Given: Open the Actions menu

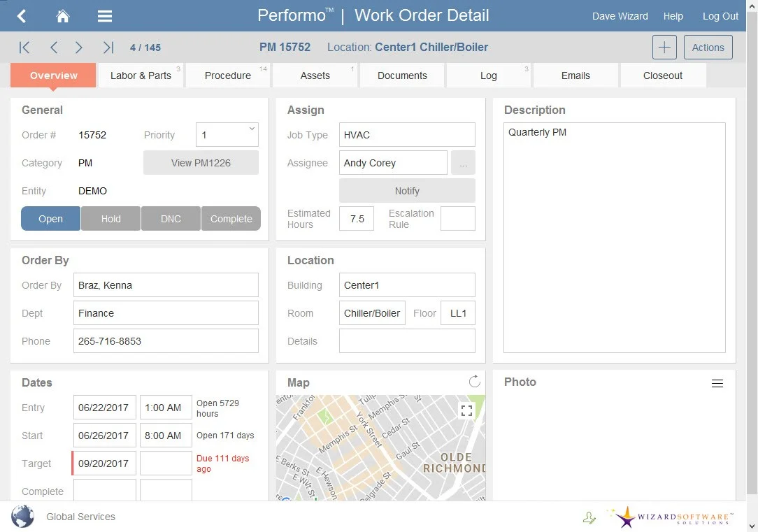Looking at the screenshot, I should (708, 48).
